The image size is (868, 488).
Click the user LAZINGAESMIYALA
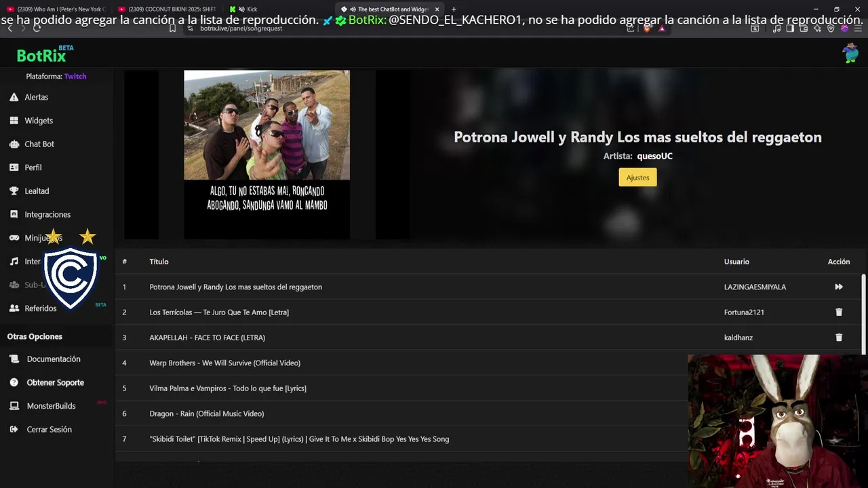[755, 287]
